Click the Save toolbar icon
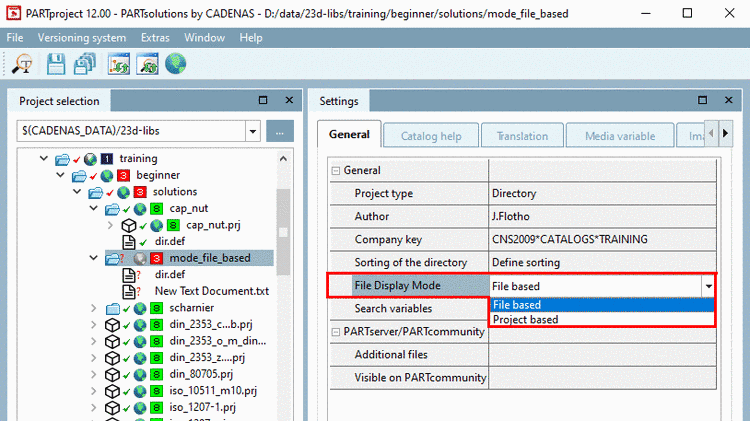The height and width of the screenshot is (421, 750). (x=55, y=64)
